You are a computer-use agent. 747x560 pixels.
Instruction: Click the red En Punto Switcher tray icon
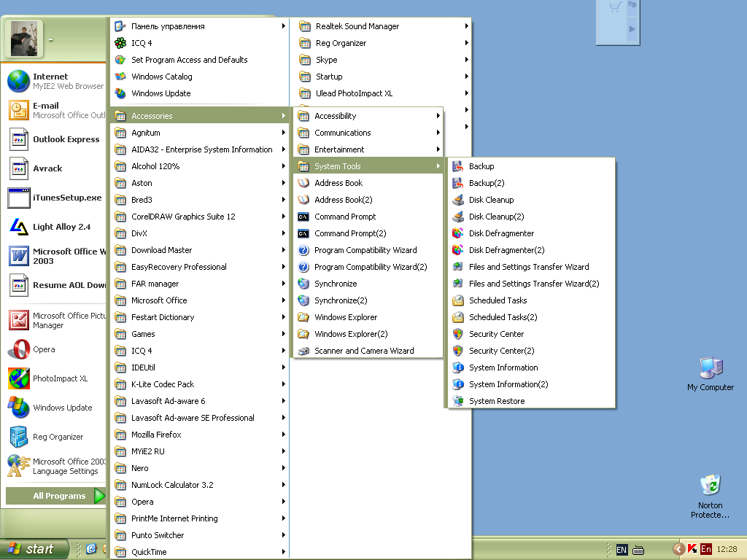point(706,549)
